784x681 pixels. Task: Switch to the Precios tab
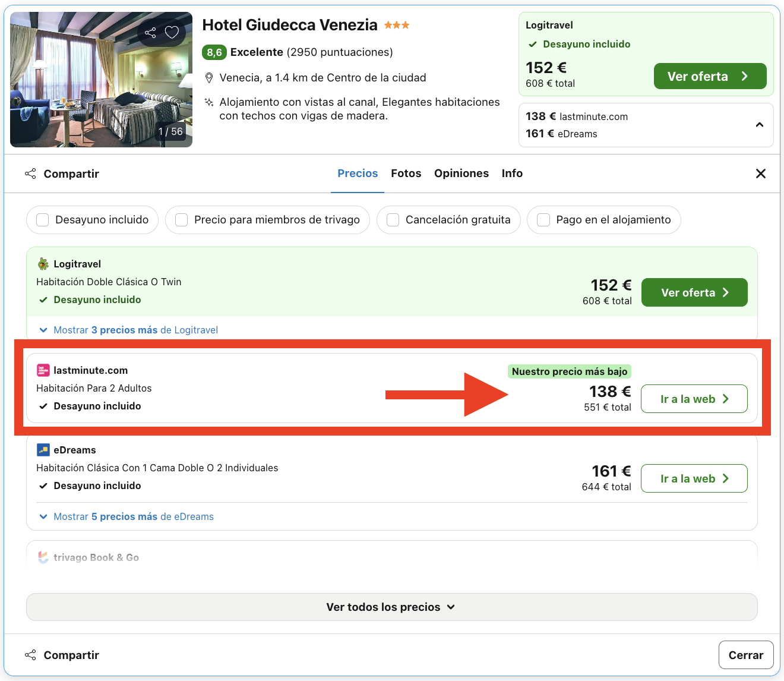[358, 174]
